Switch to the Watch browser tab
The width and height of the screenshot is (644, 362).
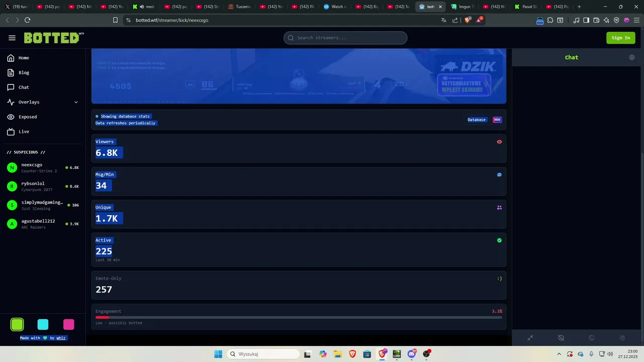[335, 7]
